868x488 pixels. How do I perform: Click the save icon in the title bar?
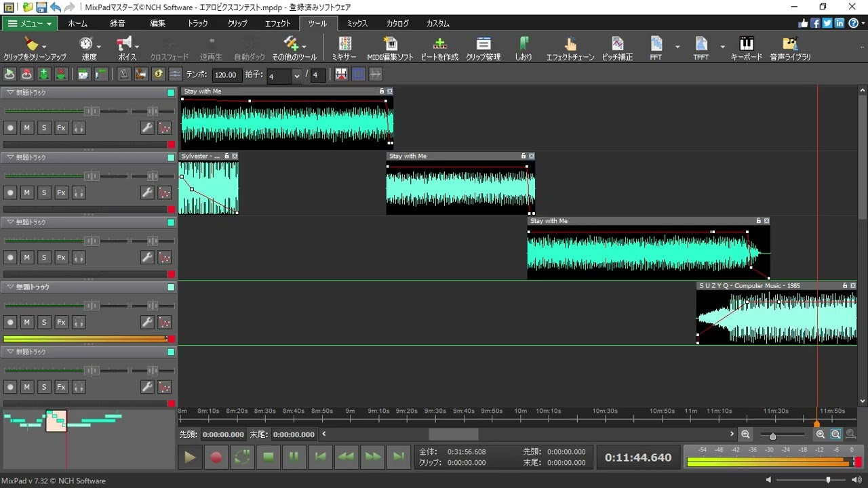pyautogui.click(x=41, y=7)
